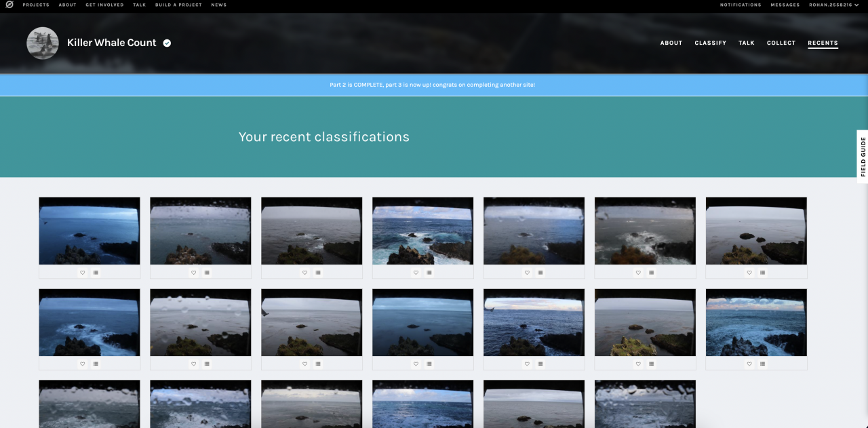Open Talk in the top site bar
Image resolution: width=868 pixels, height=428 pixels.
tap(139, 5)
